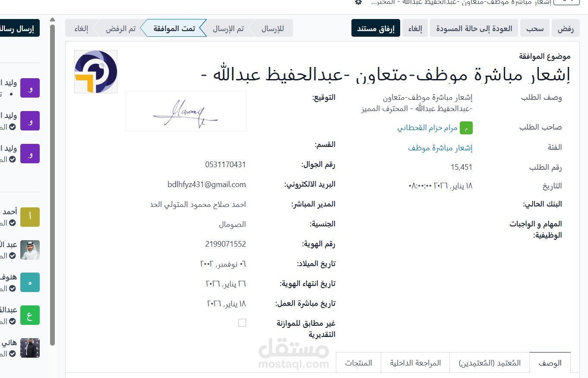
Task: Select the للإرسال status stage
Action: point(272,29)
